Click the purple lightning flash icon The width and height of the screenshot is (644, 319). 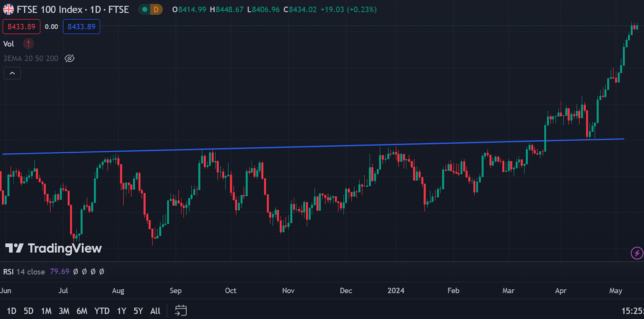coord(637,253)
